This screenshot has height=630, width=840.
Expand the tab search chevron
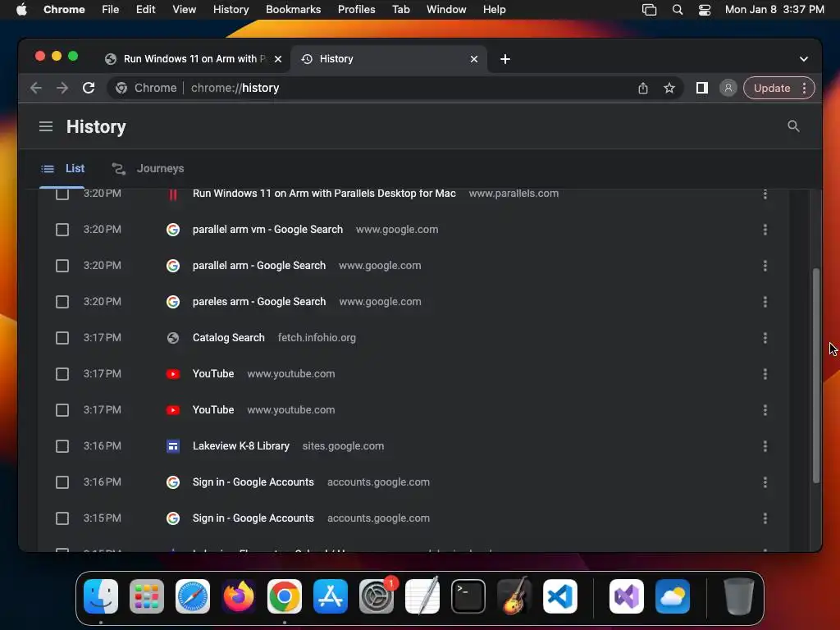804,59
